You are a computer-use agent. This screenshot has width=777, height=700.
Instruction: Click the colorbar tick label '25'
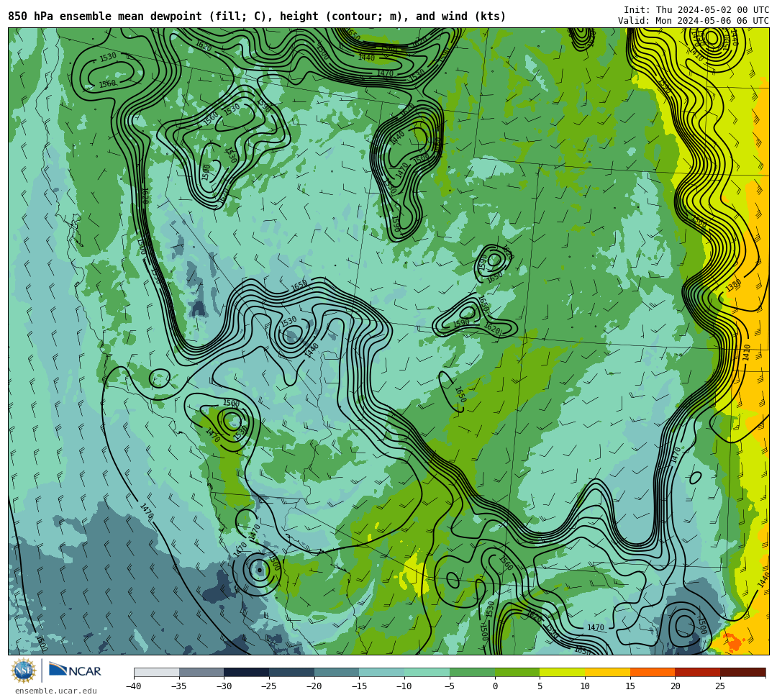point(720,686)
